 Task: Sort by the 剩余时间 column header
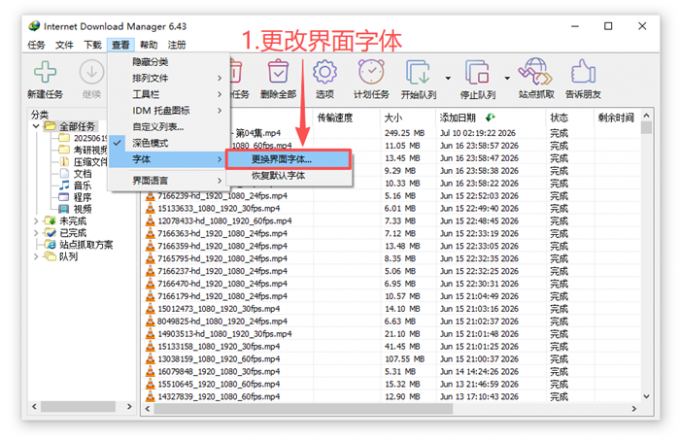coord(616,117)
